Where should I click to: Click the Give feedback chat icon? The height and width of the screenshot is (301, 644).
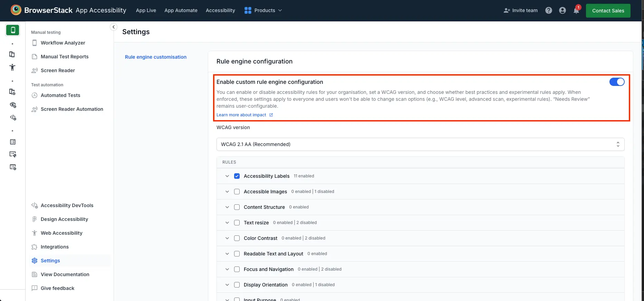(x=35, y=288)
